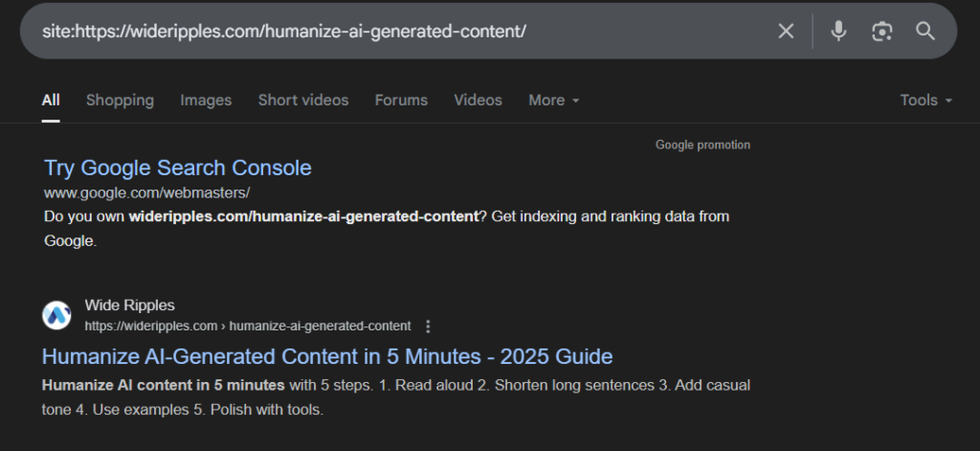Open the Humanize AI-Generated Content in 5 Minutes result

click(x=327, y=356)
